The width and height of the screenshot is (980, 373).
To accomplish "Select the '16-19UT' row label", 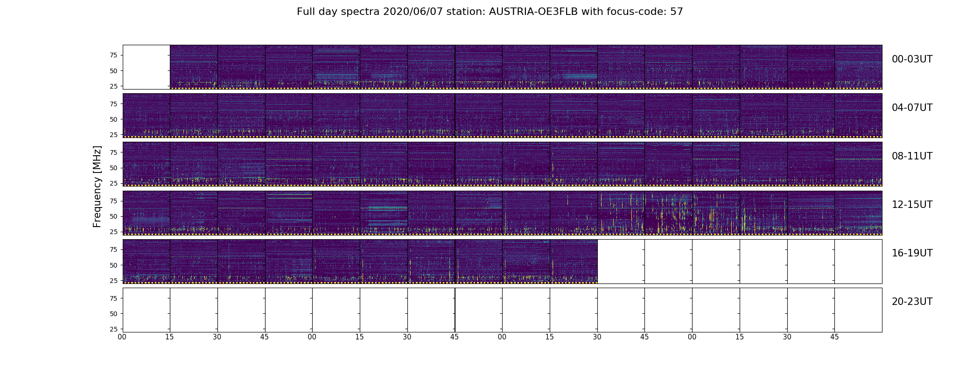I will point(912,253).
